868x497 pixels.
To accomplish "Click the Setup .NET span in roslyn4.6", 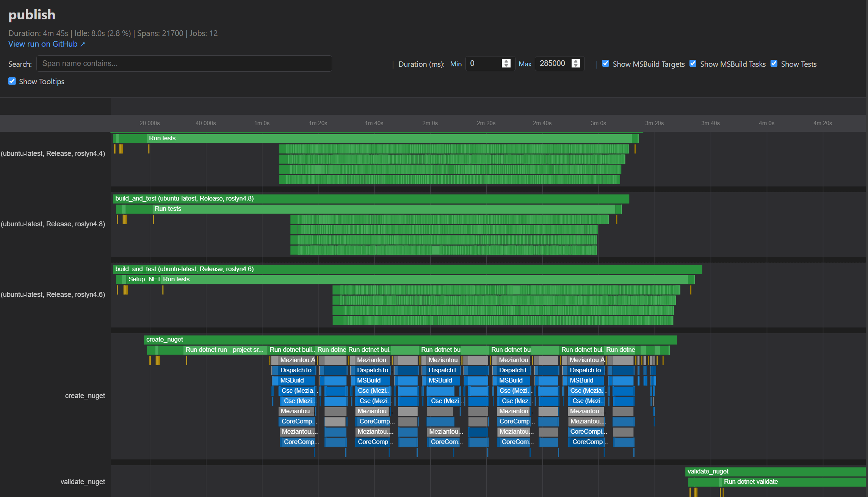I will pyautogui.click(x=144, y=279).
